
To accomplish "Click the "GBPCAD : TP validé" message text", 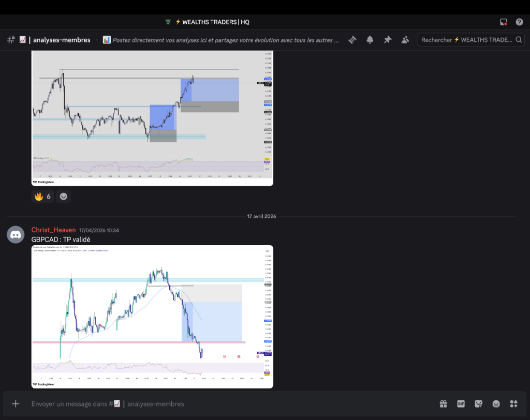I will click(61, 239).
